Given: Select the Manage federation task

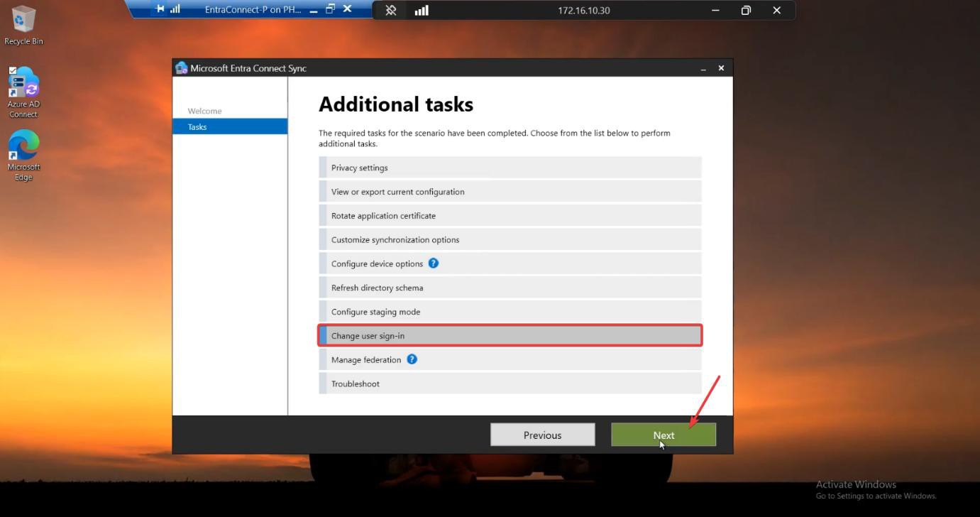Looking at the screenshot, I should (510, 359).
